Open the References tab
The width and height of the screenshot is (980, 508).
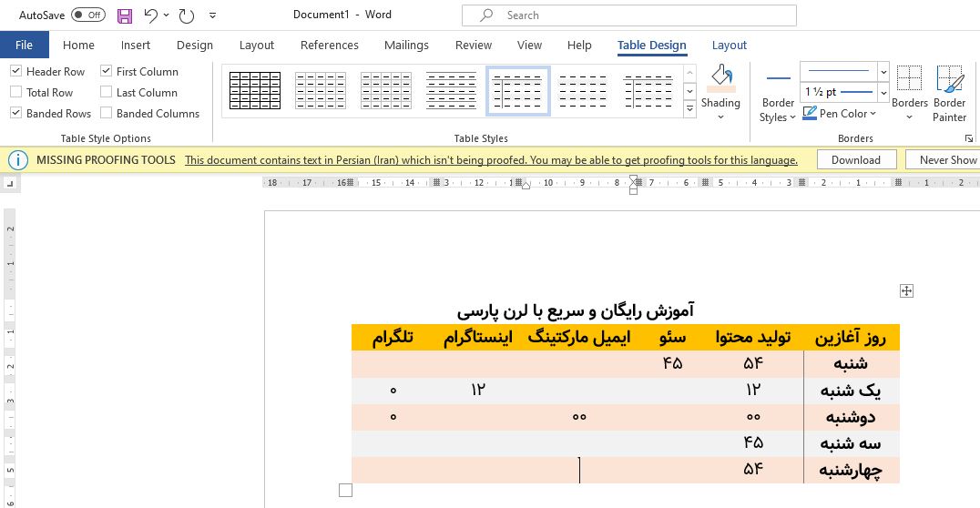coord(330,45)
